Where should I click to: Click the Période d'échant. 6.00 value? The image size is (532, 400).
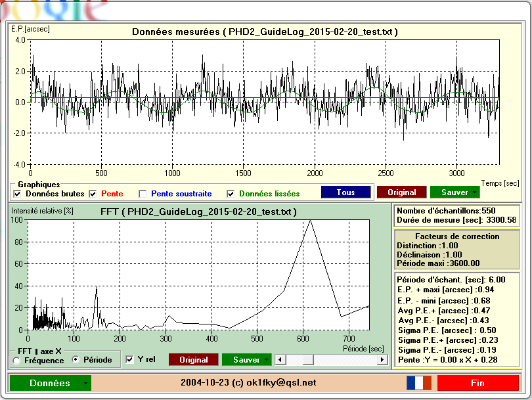(451, 280)
